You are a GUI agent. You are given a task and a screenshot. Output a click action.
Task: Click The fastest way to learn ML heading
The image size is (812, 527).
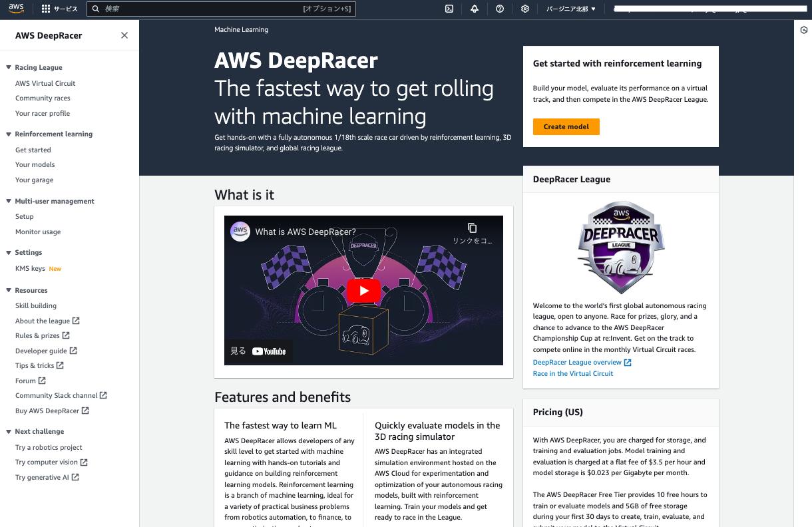point(280,425)
